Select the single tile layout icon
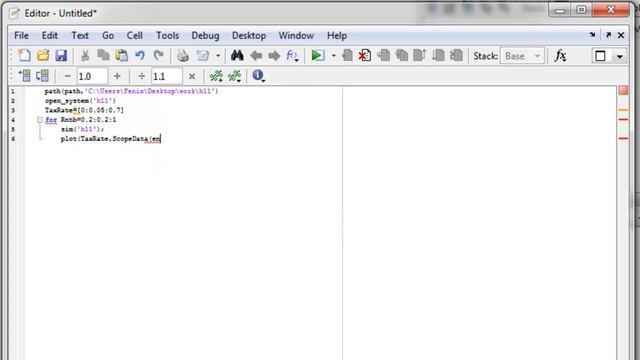The height and width of the screenshot is (360, 640). 600,56
